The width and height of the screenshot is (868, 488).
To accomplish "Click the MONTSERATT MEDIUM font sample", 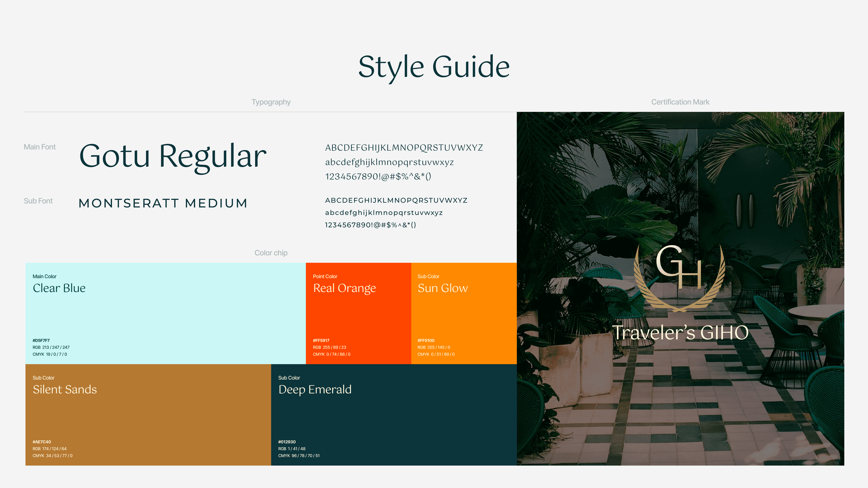I will (163, 203).
